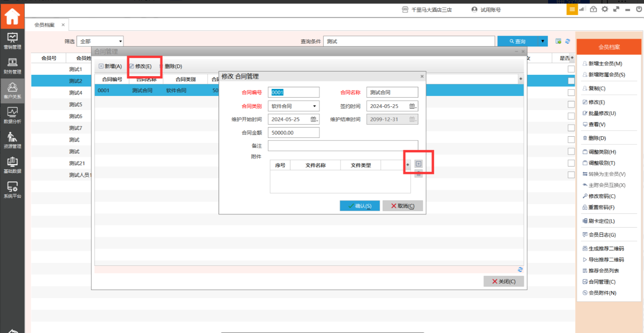Screen dimensions: 644x333
Task: Click the 取消(C) button
Action: click(x=402, y=206)
